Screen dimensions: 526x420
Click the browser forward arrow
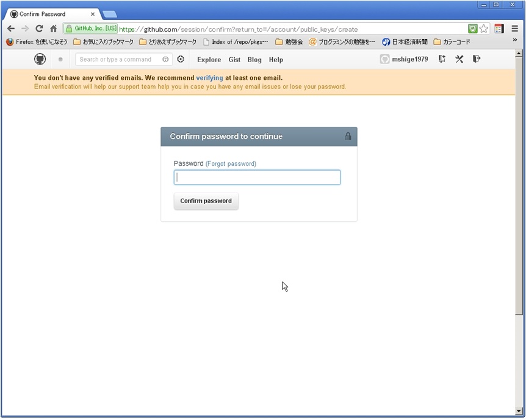pyautogui.click(x=25, y=29)
